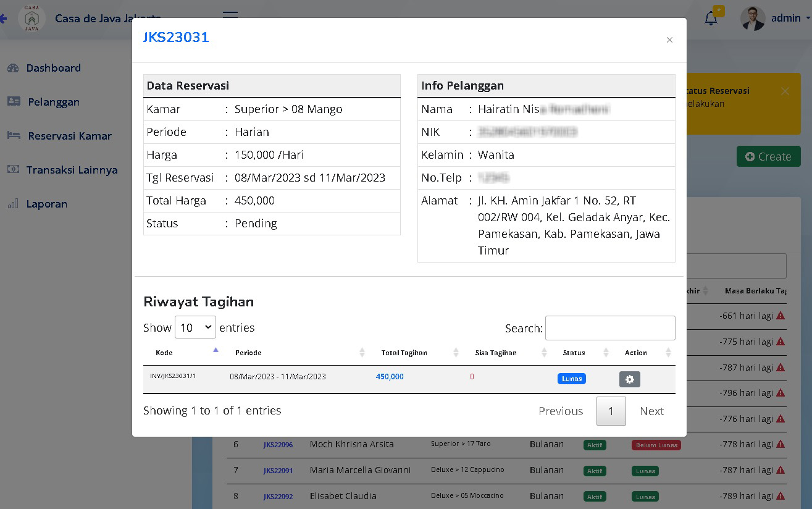Click the Transaksi Lainnya money icon

coord(13,170)
